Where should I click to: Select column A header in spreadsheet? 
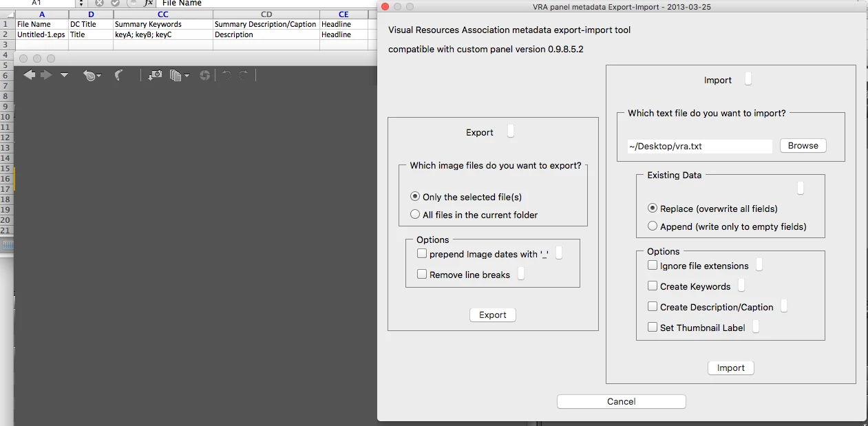click(42, 14)
